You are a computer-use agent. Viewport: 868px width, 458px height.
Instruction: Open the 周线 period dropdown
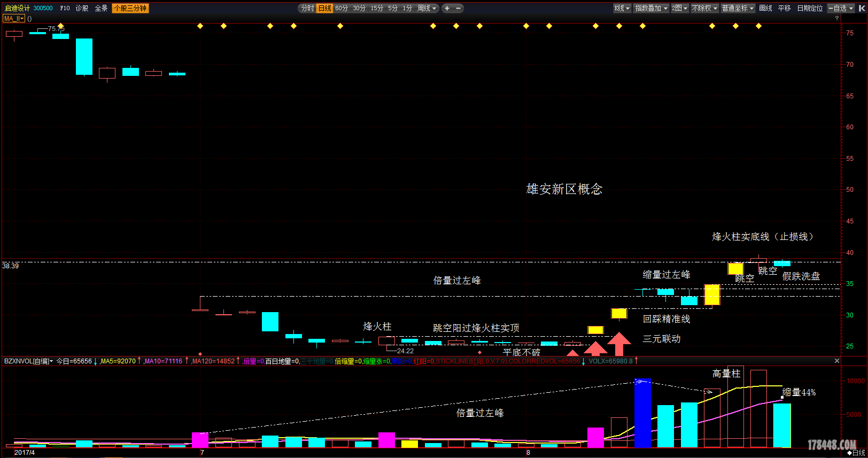click(427, 8)
